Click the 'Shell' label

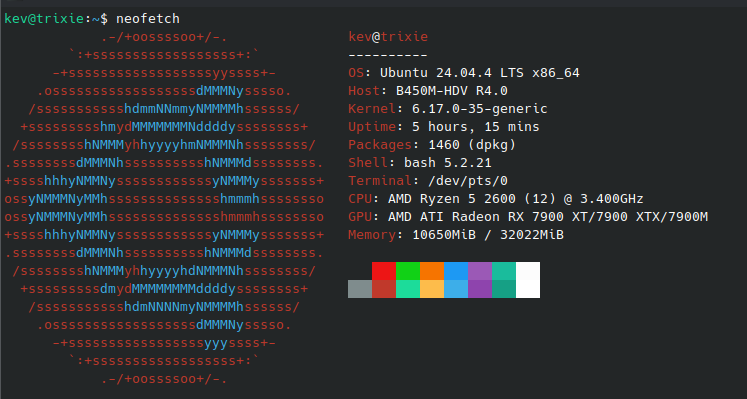click(x=368, y=163)
